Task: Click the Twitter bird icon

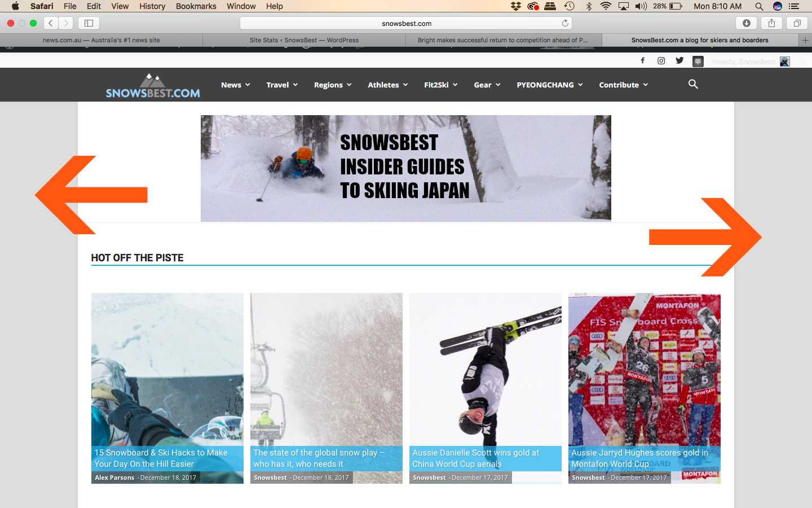Action: tap(679, 60)
